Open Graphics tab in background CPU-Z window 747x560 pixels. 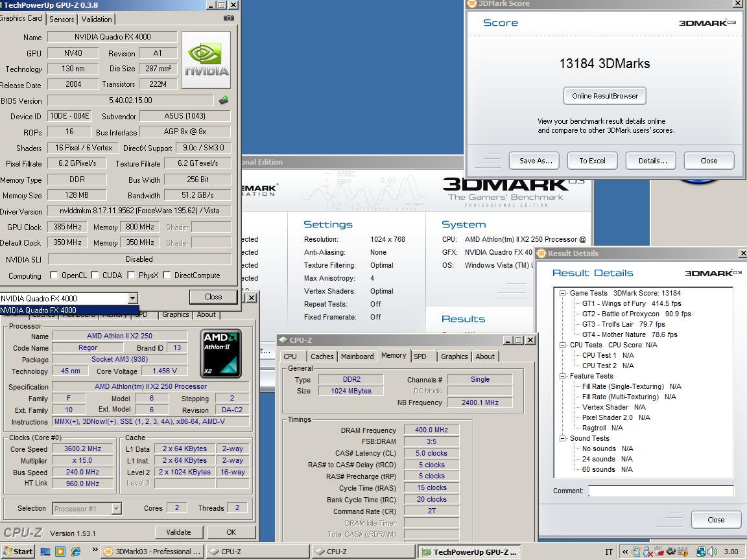[x=175, y=314]
